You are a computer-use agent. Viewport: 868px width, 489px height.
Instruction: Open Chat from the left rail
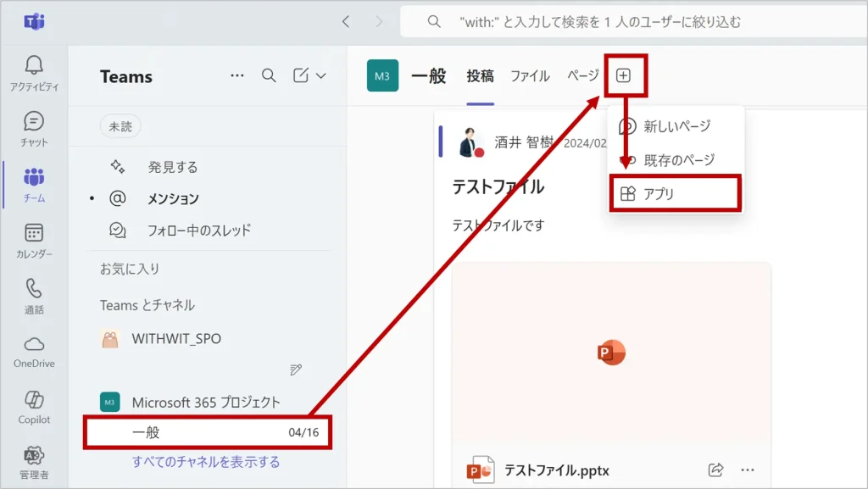pyautogui.click(x=34, y=129)
